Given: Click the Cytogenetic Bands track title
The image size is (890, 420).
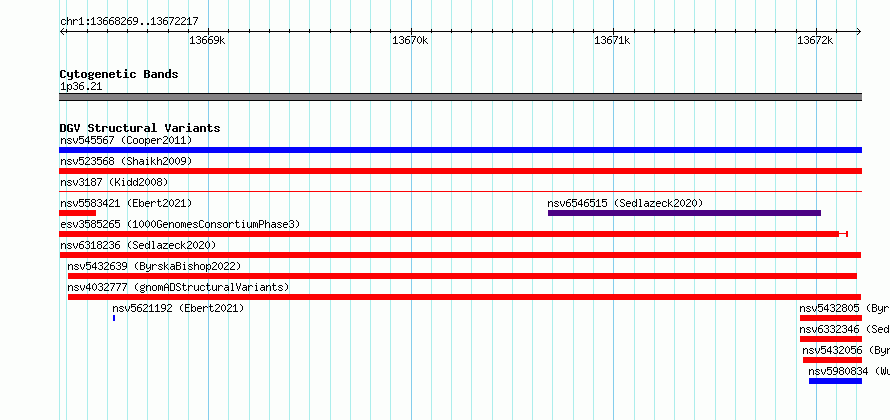Looking at the screenshot, I should (119, 74).
